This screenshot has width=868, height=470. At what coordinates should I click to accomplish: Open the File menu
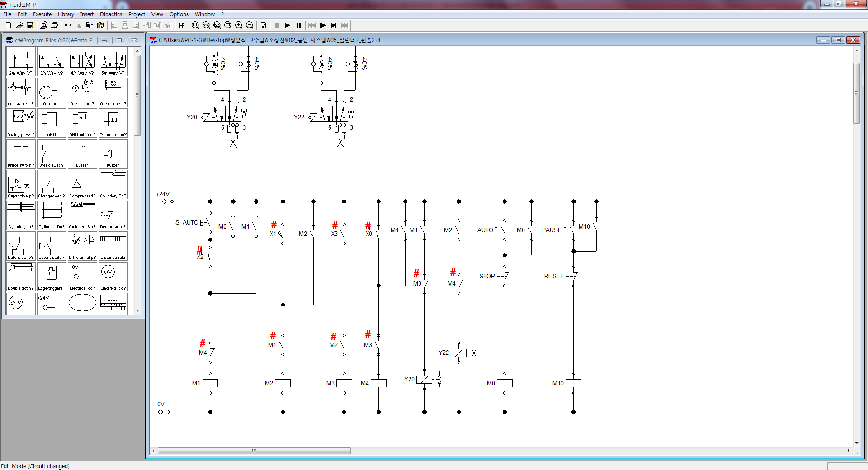7,14
